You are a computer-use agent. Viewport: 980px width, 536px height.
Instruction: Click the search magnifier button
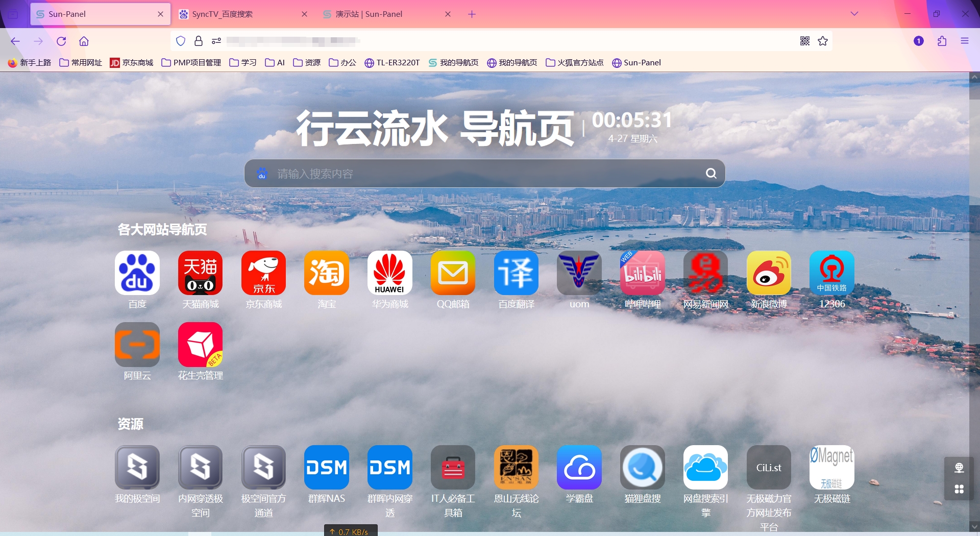point(710,174)
